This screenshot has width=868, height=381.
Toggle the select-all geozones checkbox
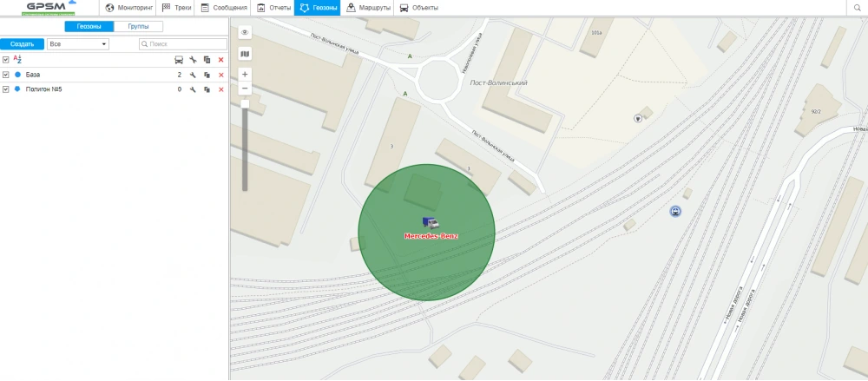coord(6,59)
